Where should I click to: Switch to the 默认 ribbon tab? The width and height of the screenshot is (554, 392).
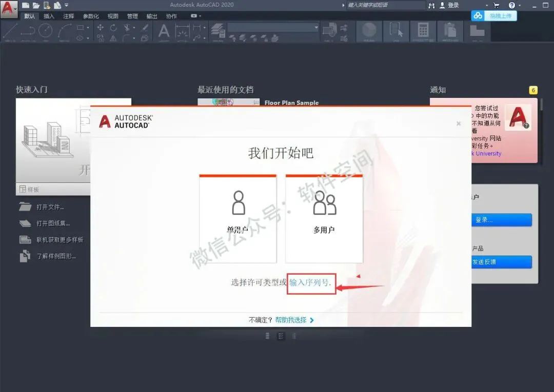30,16
